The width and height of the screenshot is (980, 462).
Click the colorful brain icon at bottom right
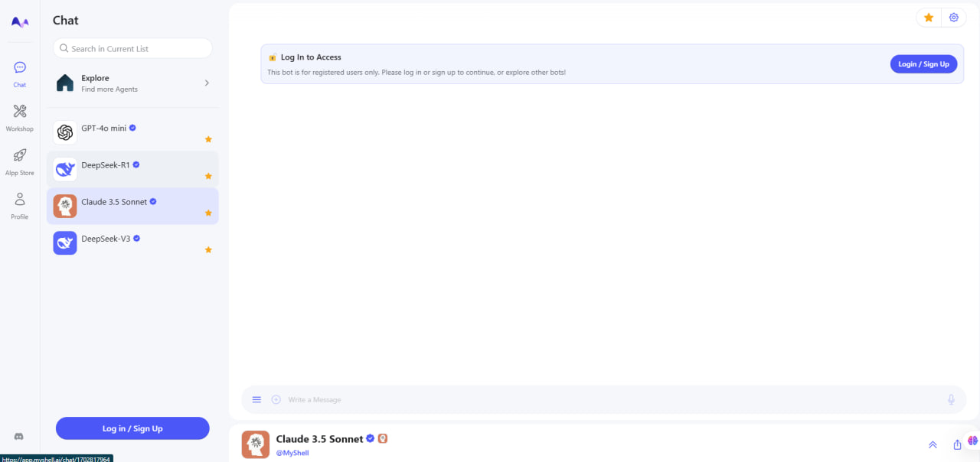(x=973, y=441)
